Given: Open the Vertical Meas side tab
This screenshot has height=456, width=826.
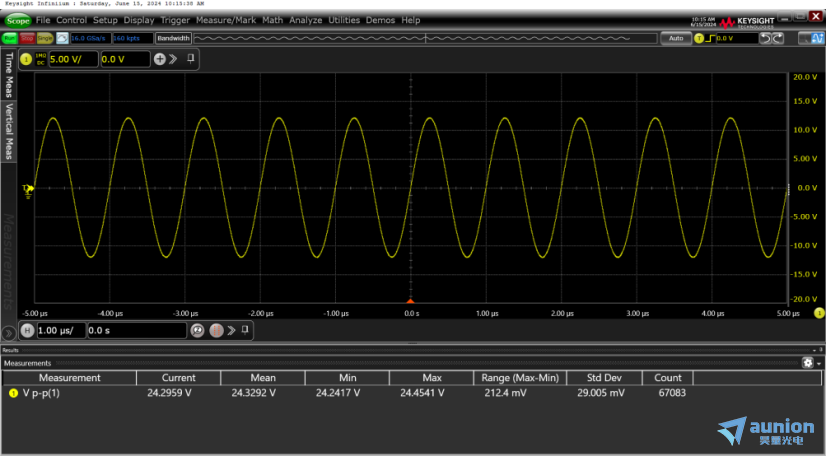Looking at the screenshot, I should (x=8, y=131).
